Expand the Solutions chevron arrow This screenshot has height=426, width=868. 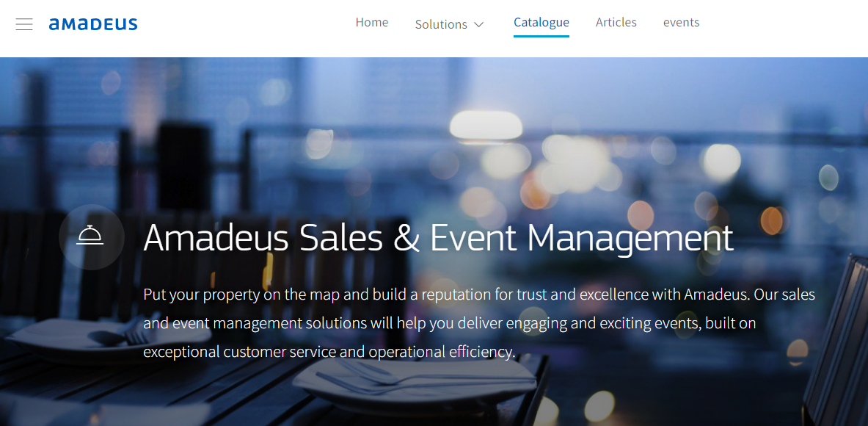479,25
